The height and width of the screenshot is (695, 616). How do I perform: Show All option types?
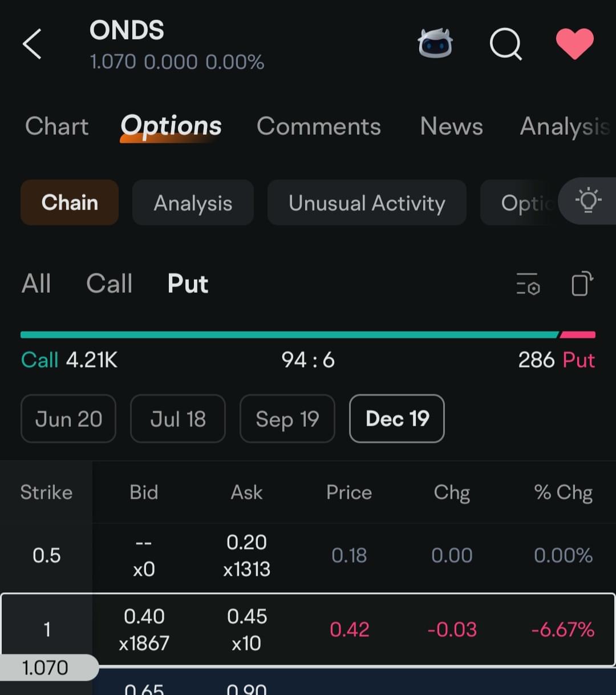[37, 284]
